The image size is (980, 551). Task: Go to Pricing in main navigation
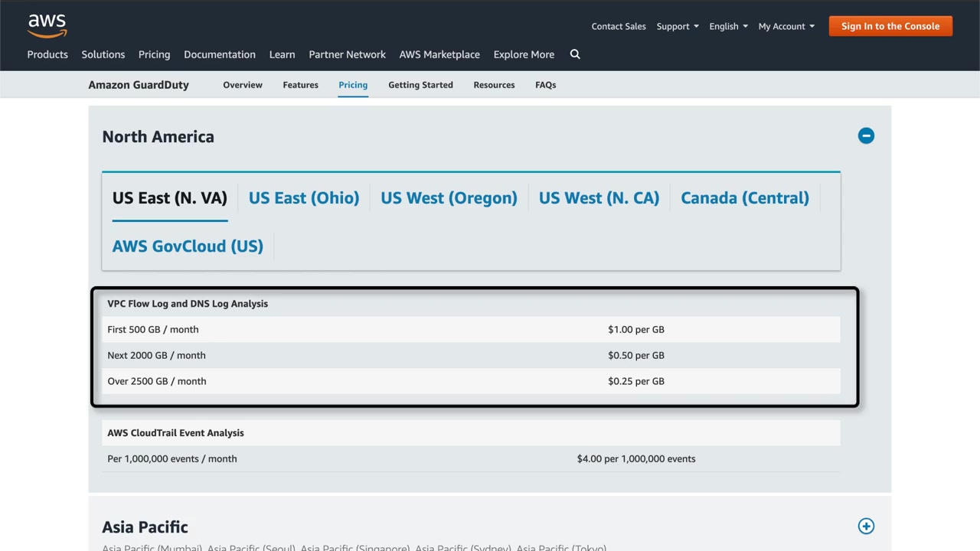tap(155, 54)
